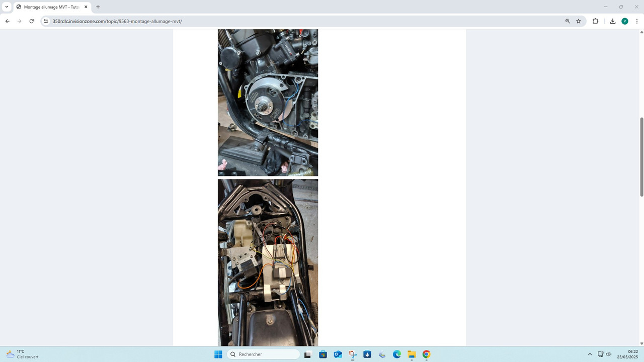Minimize the Chrome window

pyautogui.click(x=605, y=7)
